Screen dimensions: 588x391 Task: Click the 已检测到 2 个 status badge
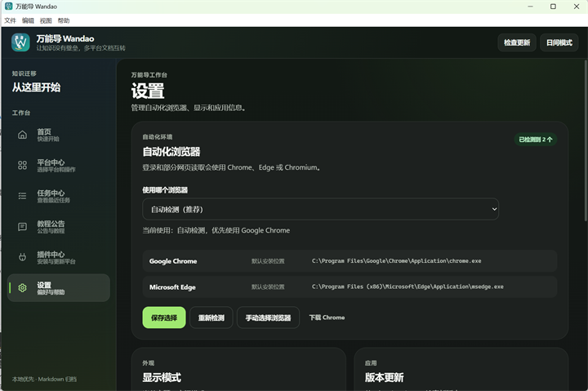click(x=536, y=140)
